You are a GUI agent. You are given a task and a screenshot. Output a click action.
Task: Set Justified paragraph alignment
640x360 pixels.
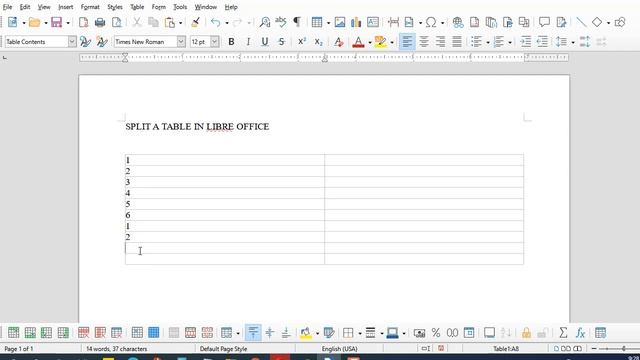tap(457, 42)
